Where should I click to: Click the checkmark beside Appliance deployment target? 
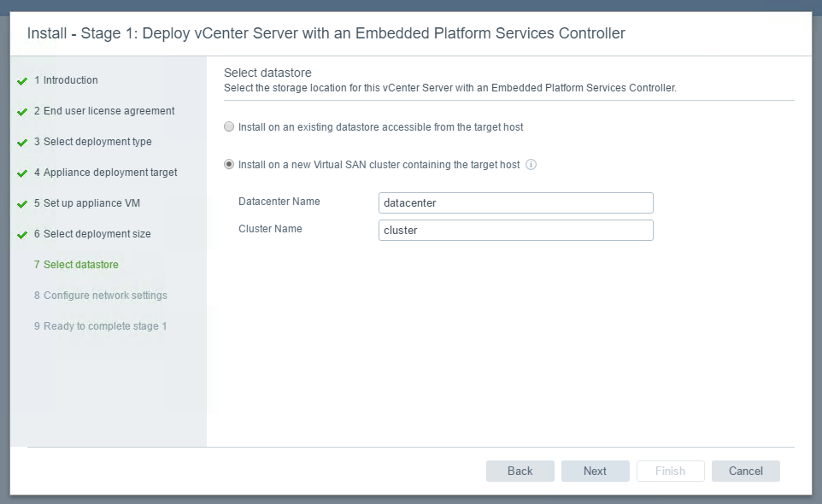pos(22,173)
